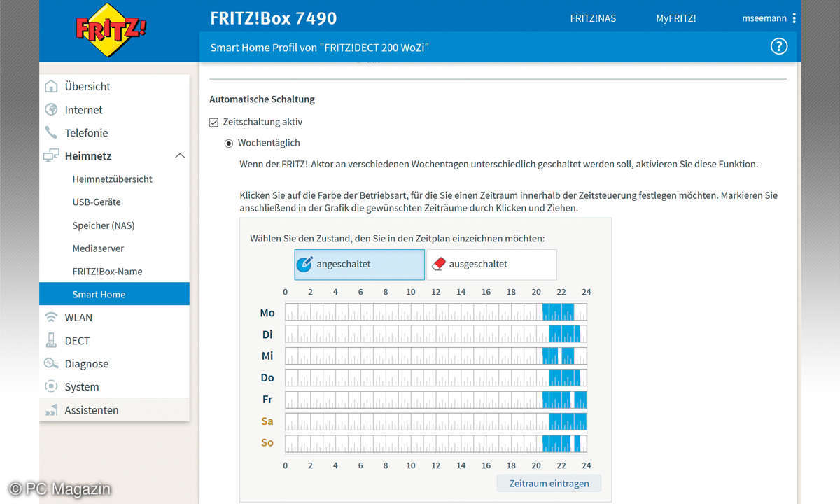Click the Automatische Schaltung heading
840x504 pixels.
[262, 99]
